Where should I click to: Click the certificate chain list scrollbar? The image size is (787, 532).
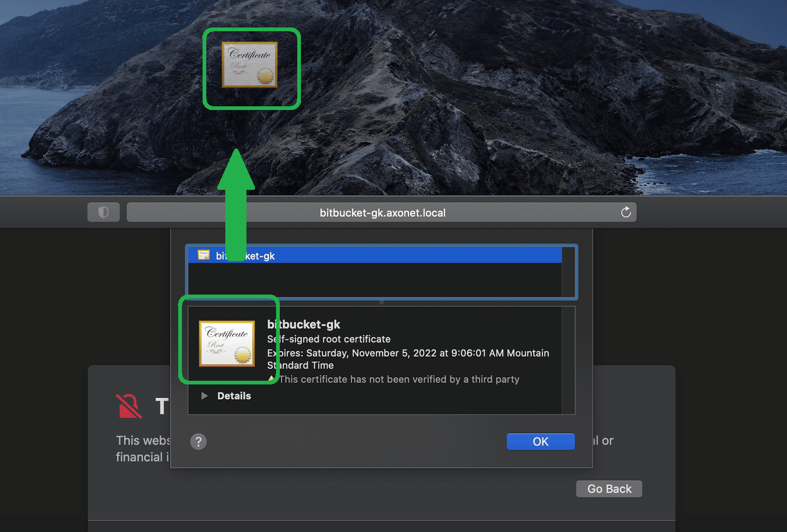tap(569, 272)
